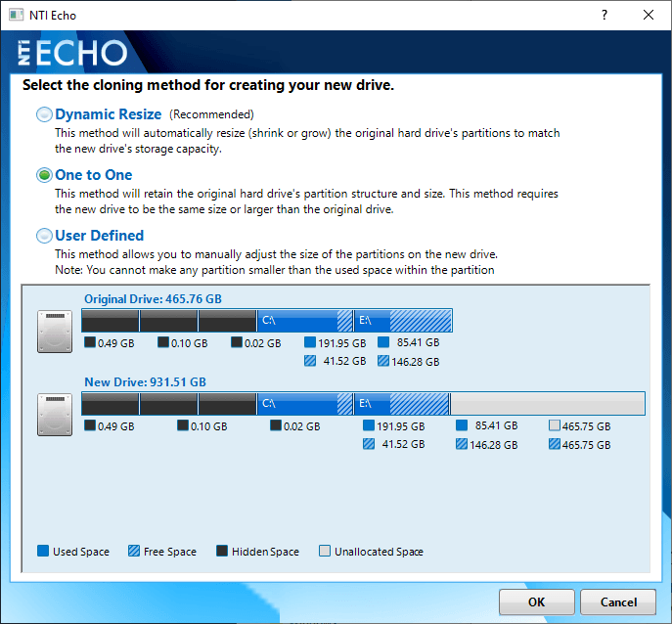This screenshot has height=624, width=672.
Task: Click the Free Space hatched legend icon
Action: point(132,552)
